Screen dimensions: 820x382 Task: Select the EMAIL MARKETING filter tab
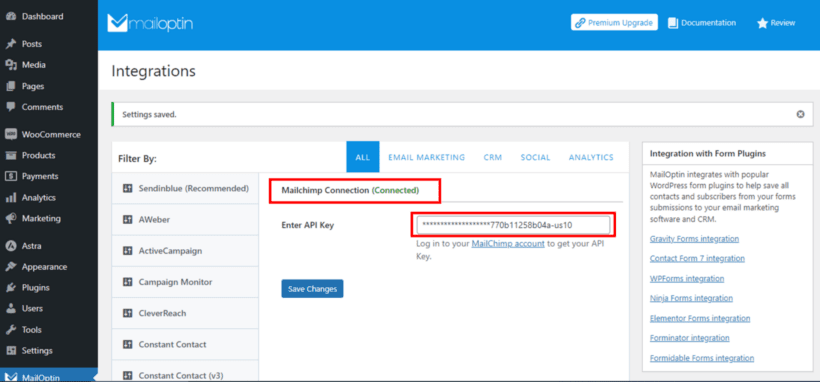pos(426,157)
